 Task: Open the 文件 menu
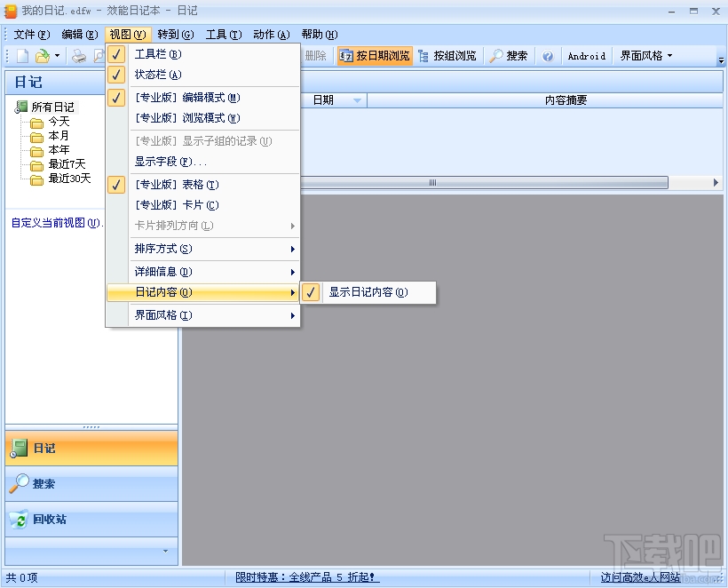pos(32,35)
